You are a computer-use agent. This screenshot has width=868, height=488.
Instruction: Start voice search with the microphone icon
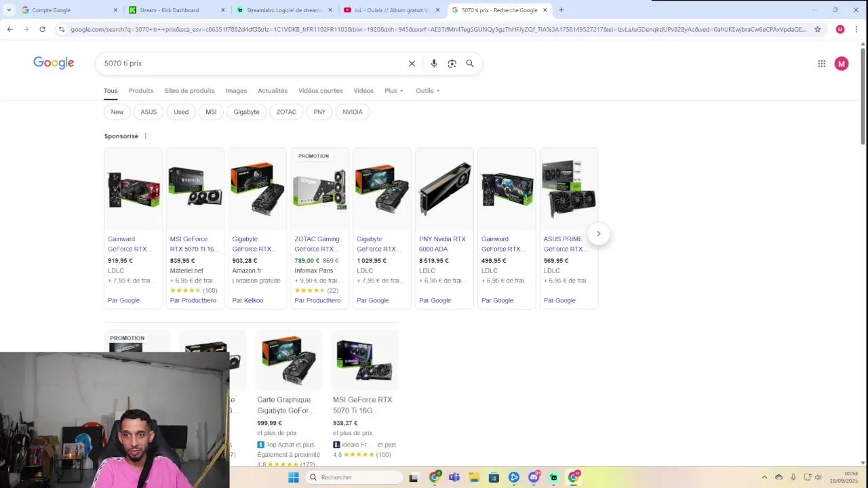(434, 64)
